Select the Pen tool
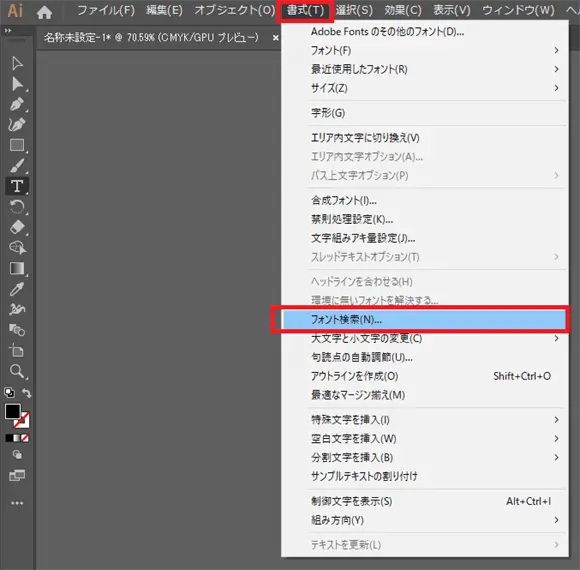This screenshot has width=580, height=570. [x=17, y=104]
